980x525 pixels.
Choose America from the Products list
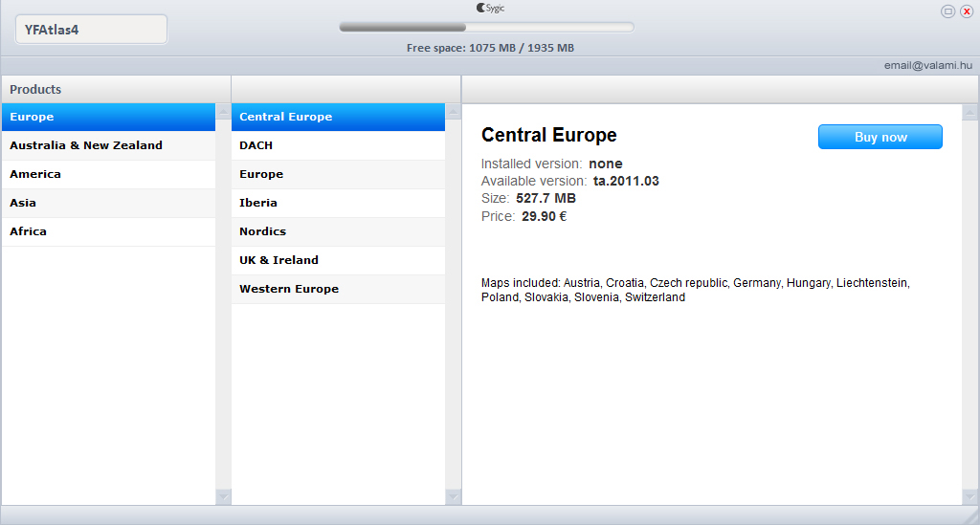point(109,174)
